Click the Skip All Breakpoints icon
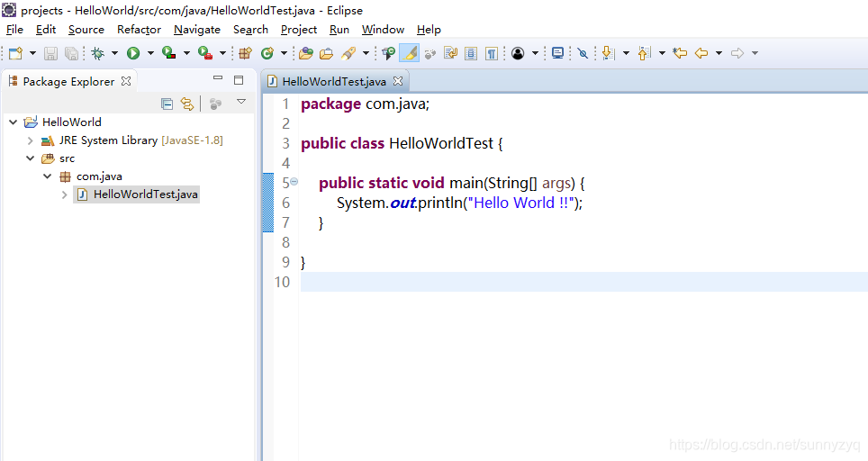868x461 pixels. [x=583, y=53]
